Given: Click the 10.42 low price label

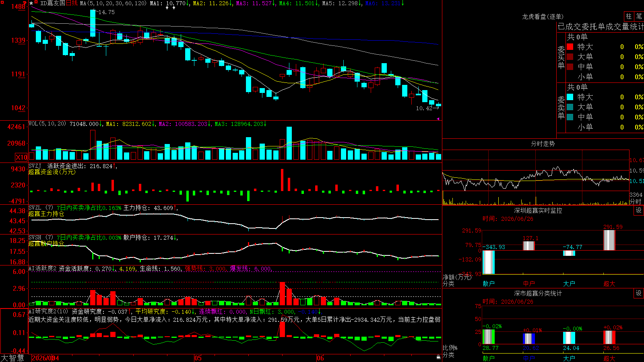Looking at the screenshot, I should (424, 108).
